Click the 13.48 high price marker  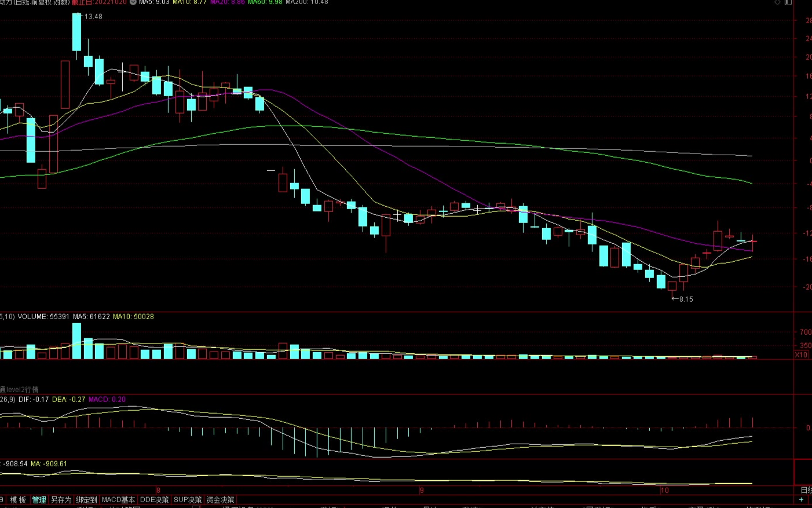(x=93, y=16)
